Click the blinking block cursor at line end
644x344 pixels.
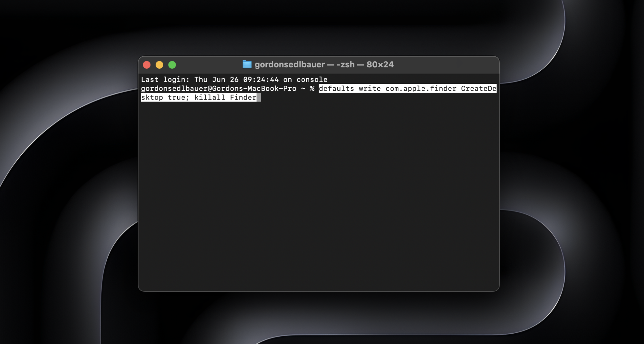pyautogui.click(x=259, y=97)
